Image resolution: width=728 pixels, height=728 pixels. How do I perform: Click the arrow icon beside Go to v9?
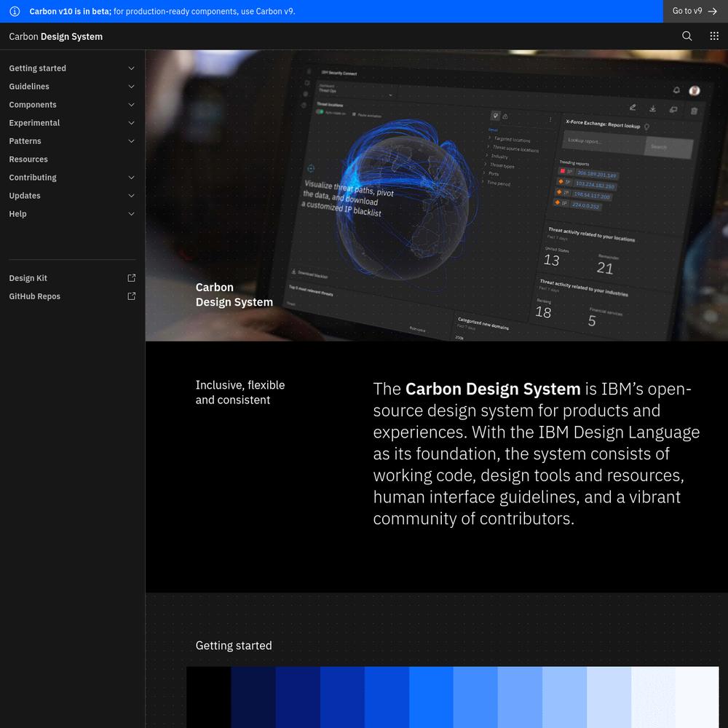tap(712, 11)
